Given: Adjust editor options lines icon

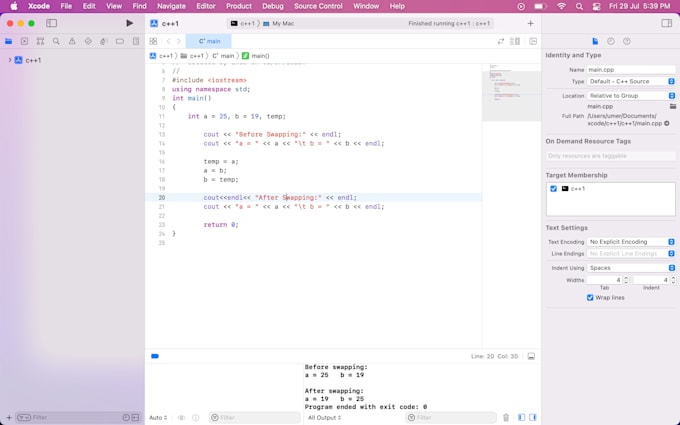Looking at the screenshot, I should (515, 41).
